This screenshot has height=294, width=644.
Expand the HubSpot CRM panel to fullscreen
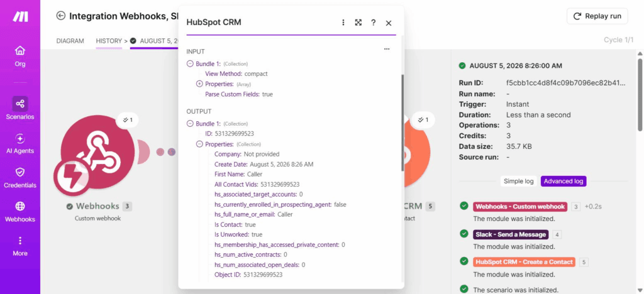tap(358, 23)
